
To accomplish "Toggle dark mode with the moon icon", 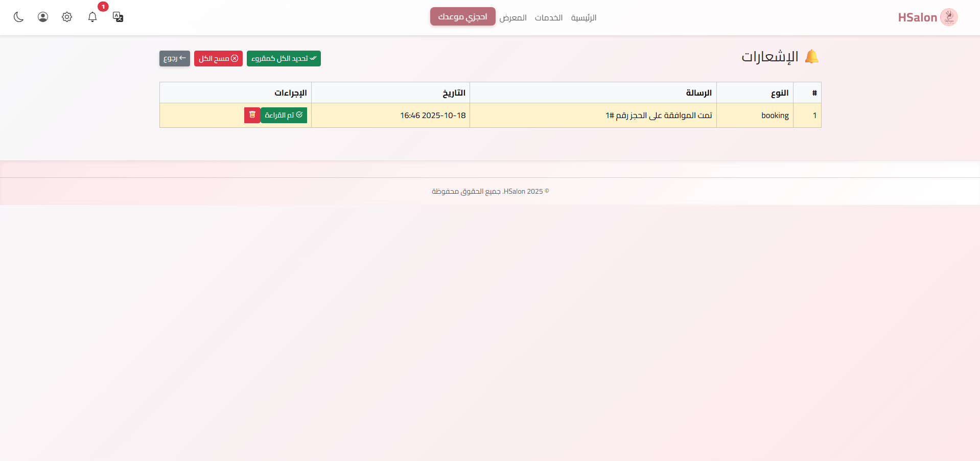I will (18, 17).
